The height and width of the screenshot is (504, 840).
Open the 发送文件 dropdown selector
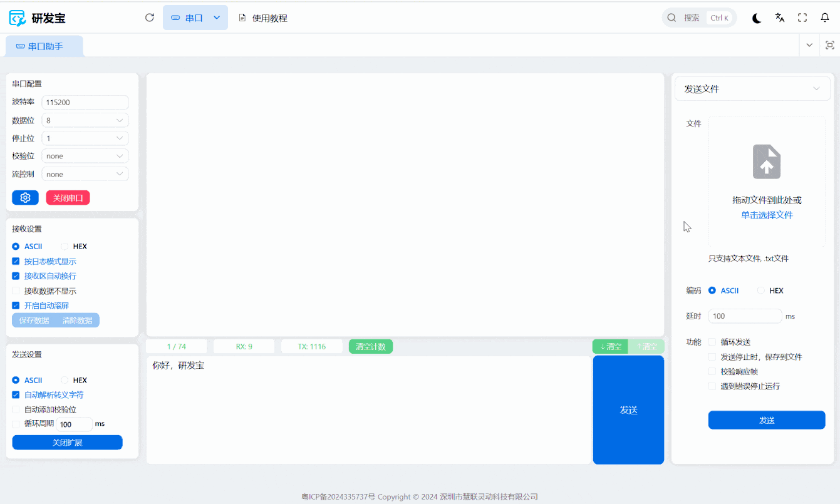pos(752,89)
